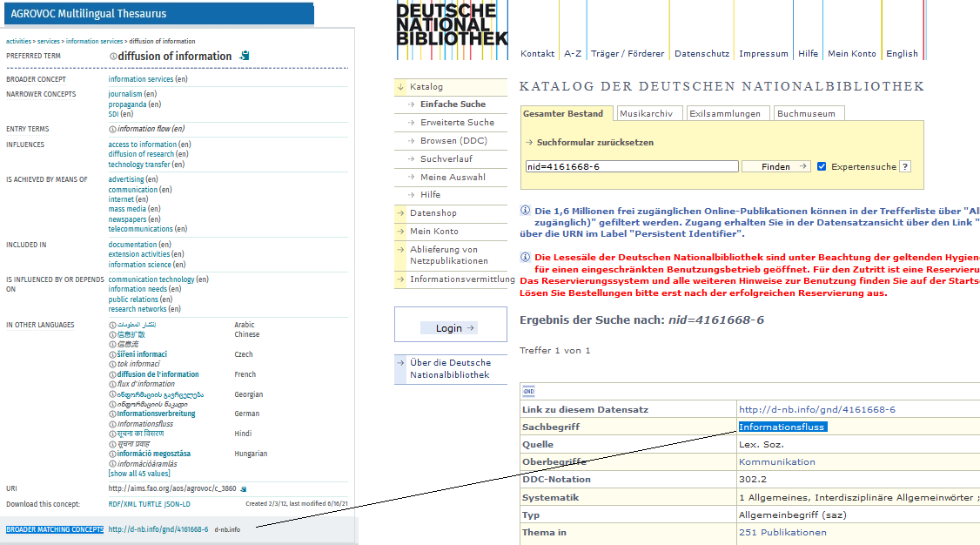Download concept as JSON-LD
The width and height of the screenshot is (980, 545).
point(178,504)
